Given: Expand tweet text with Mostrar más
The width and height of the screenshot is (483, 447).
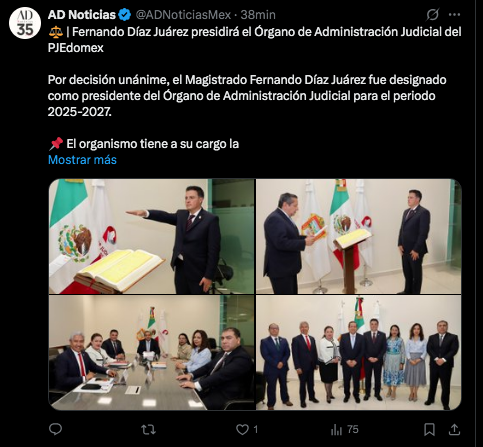Looking at the screenshot, I should click(82, 160).
